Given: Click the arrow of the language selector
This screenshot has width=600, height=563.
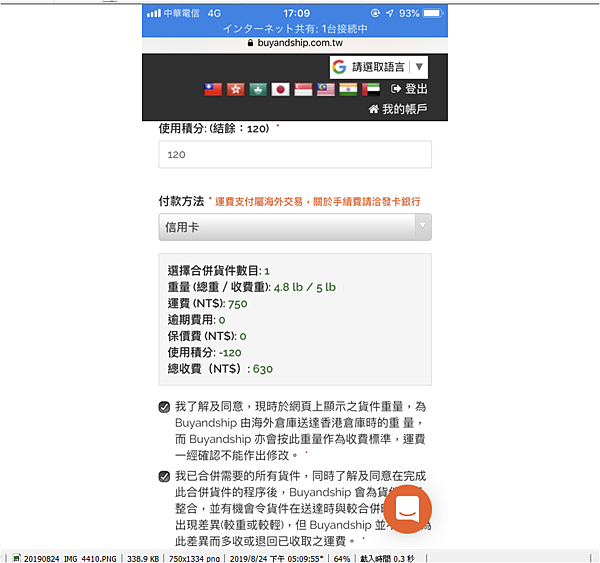Looking at the screenshot, I should [419, 67].
